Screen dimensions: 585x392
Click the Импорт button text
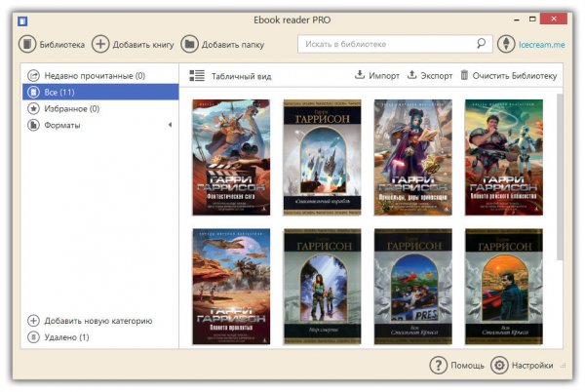click(x=384, y=76)
